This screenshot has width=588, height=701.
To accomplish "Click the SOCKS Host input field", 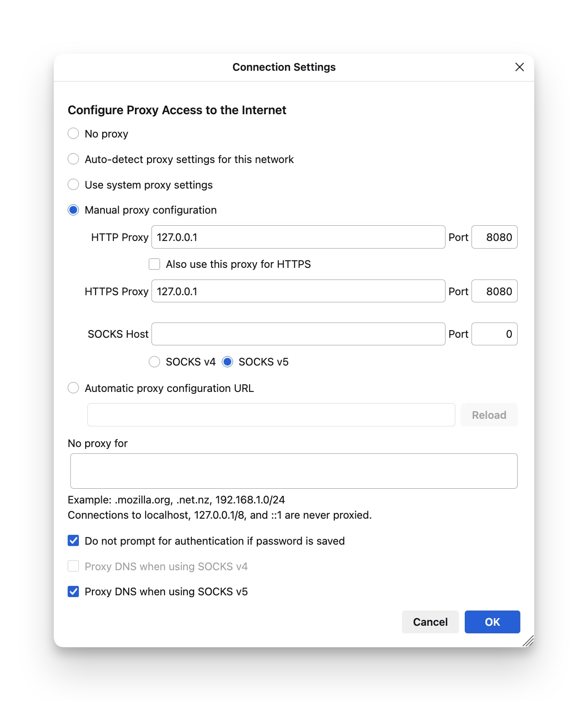I will 298,334.
